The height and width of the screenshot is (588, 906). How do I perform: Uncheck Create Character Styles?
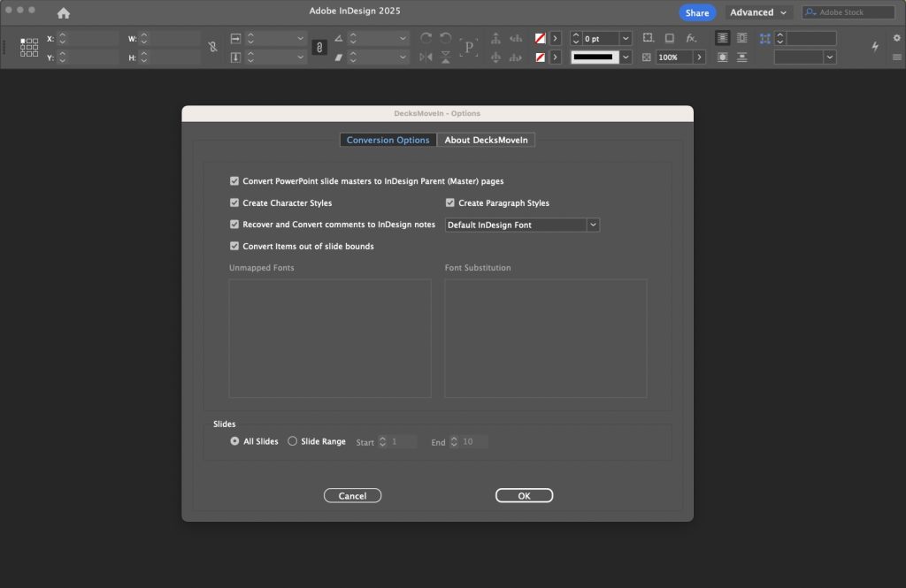[235, 202]
